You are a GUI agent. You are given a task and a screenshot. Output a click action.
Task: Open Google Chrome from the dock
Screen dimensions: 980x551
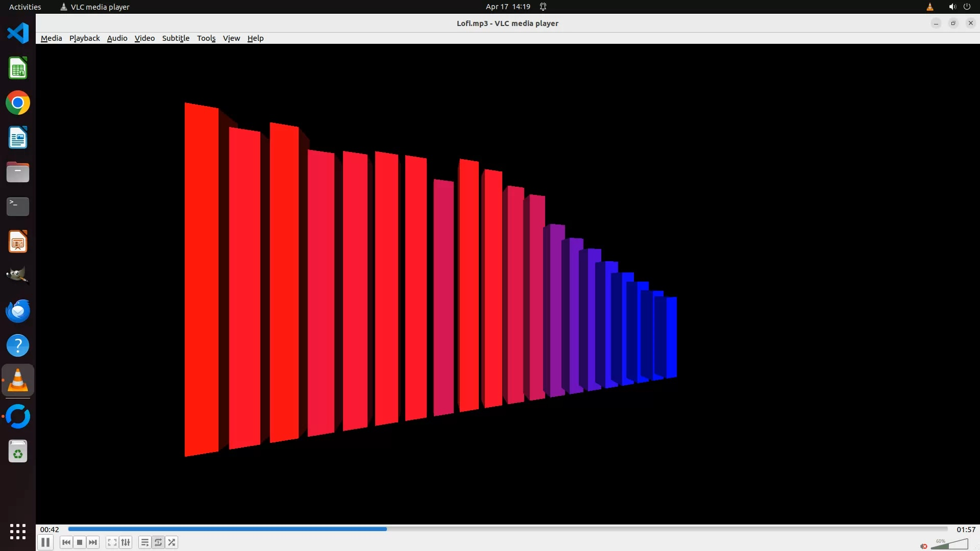(18, 103)
